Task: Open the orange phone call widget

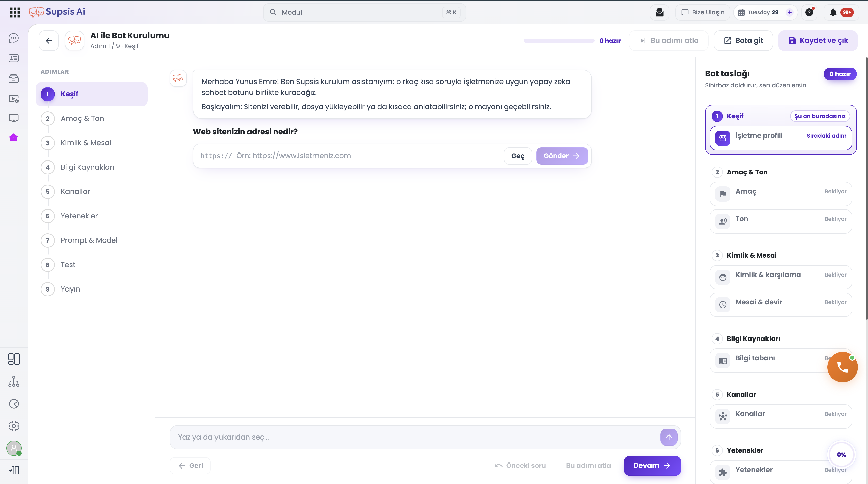Action: pyautogui.click(x=842, y=367)
